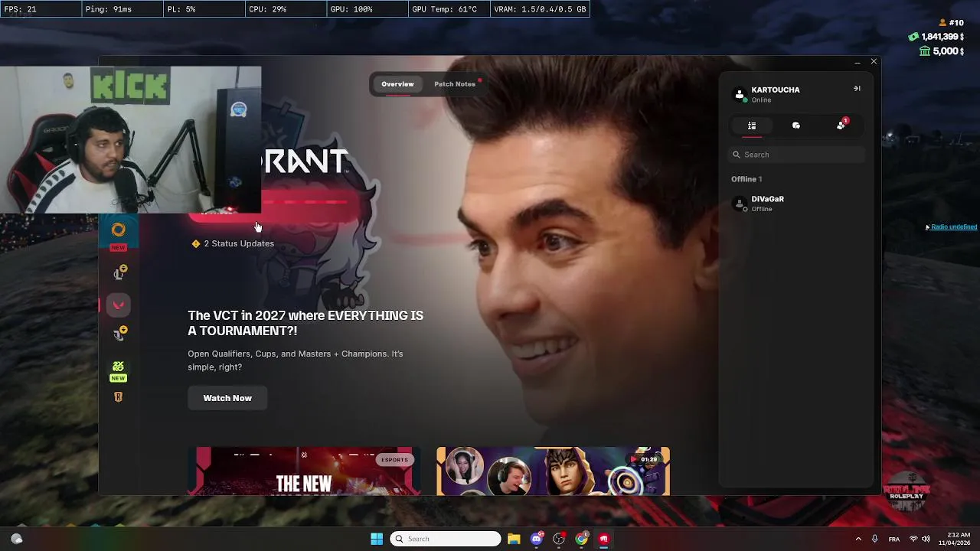Open Windows Start menu
This screenshot has width=980, height=551.
pos(377,539)
